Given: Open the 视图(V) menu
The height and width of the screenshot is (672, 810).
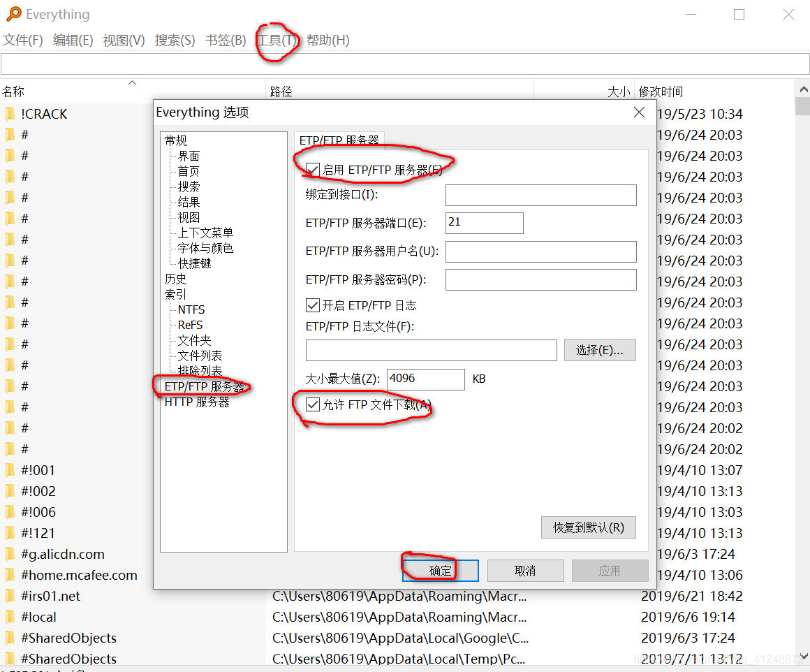Looking at the screenshot, I should (124, 41).
